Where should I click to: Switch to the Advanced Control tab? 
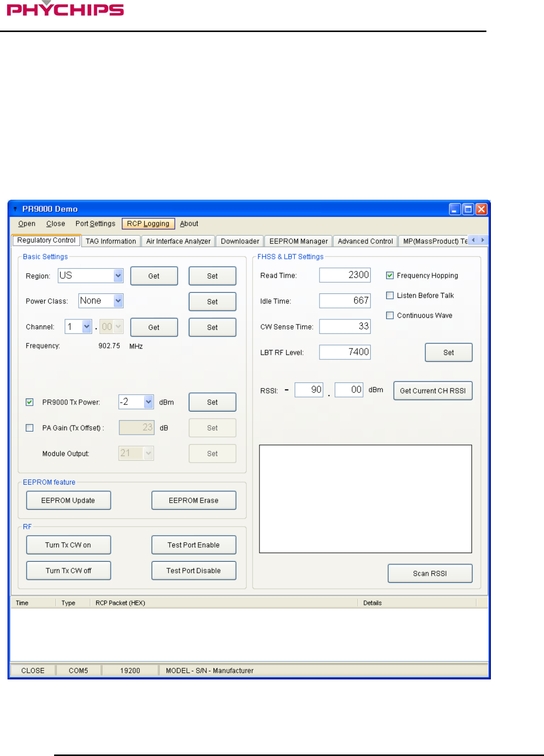pos(365,241)
